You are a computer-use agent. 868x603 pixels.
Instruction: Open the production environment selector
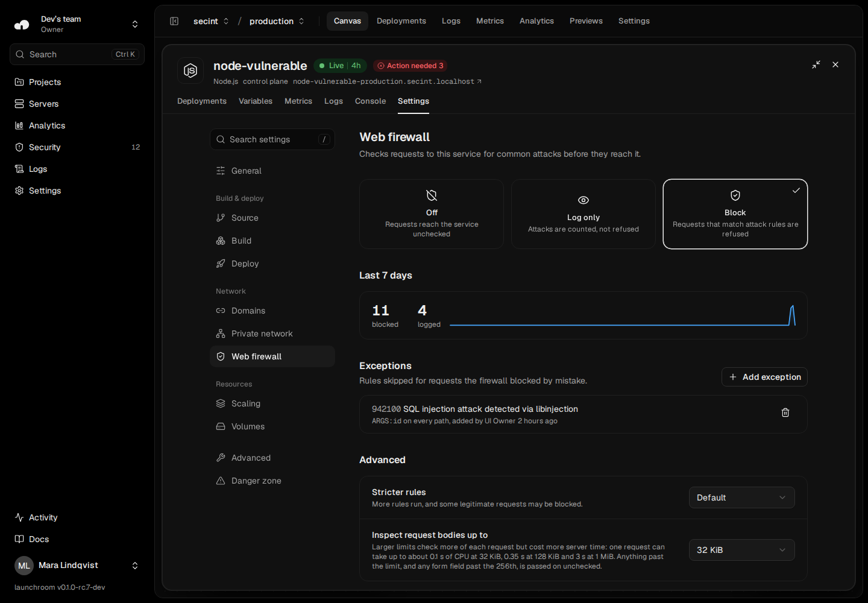[x=277, y=21]
